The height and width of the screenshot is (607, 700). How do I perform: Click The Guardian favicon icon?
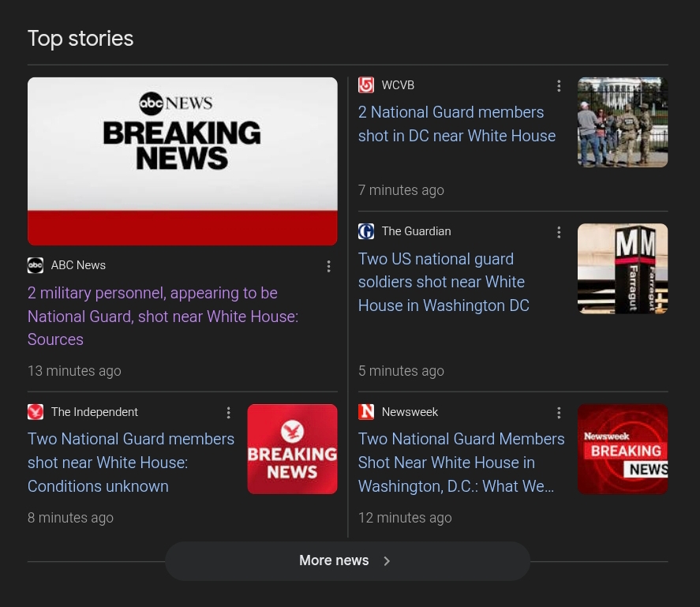coord(366,231)
